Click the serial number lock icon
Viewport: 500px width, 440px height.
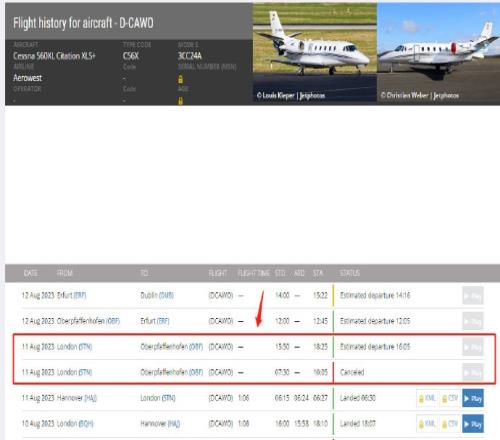(x=180, y=79)
